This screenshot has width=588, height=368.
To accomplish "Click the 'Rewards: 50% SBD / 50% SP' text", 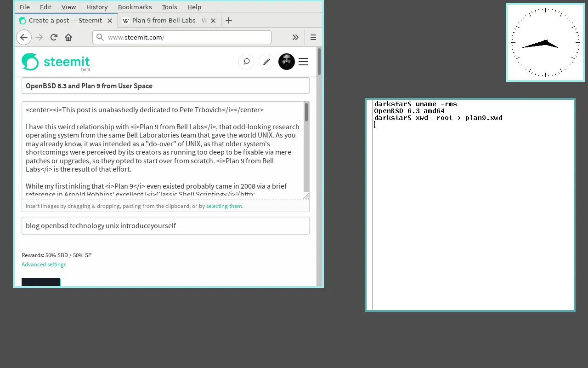I will point(57,255).
